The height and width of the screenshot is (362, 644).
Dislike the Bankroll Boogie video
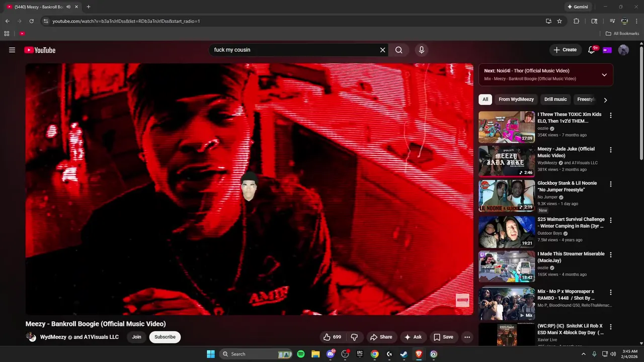(x=354, y=337)
